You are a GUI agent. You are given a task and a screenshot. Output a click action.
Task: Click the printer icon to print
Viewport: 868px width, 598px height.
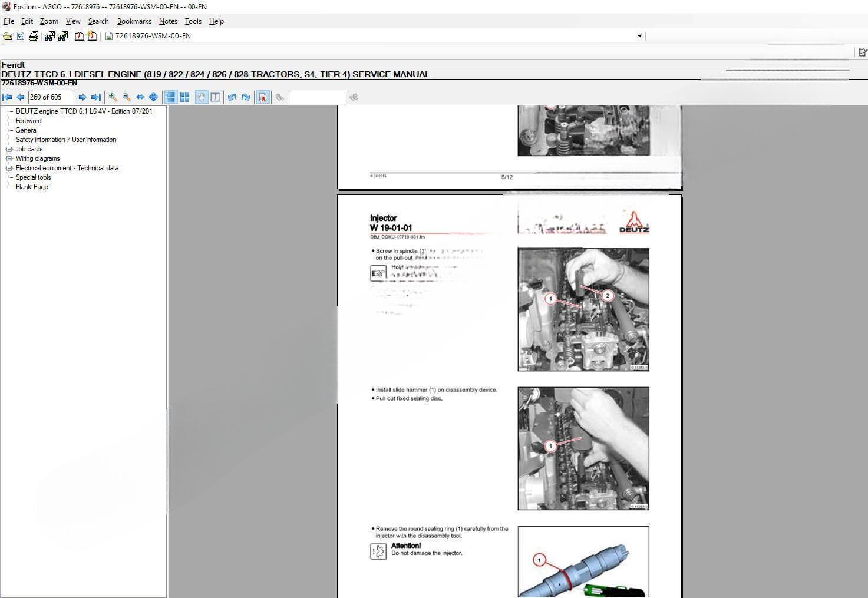click(x=34, y=36)
